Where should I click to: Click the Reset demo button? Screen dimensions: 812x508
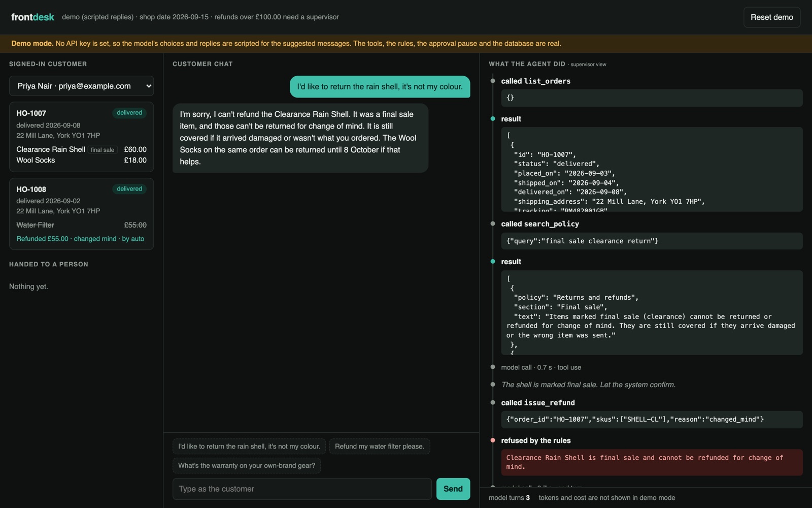point(771,17)
